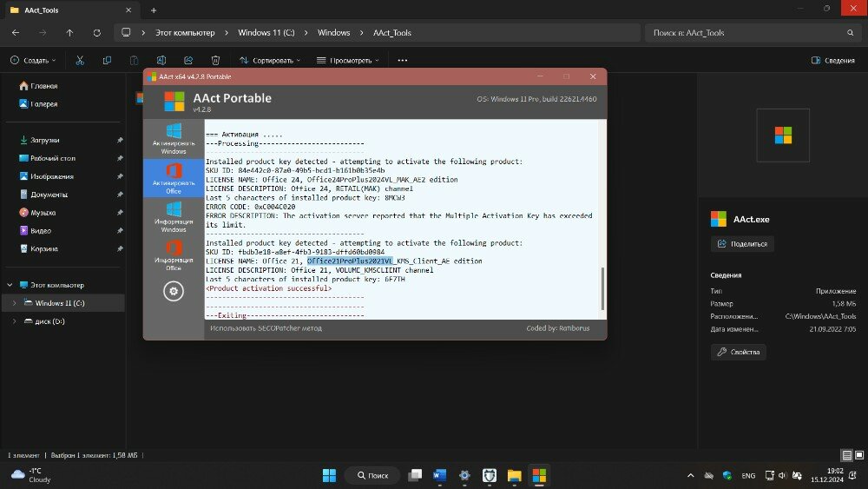The height and width of the screenshot is (489, 868).
Task: Open Word from the taskbar
Action: (x=439, y=475)
